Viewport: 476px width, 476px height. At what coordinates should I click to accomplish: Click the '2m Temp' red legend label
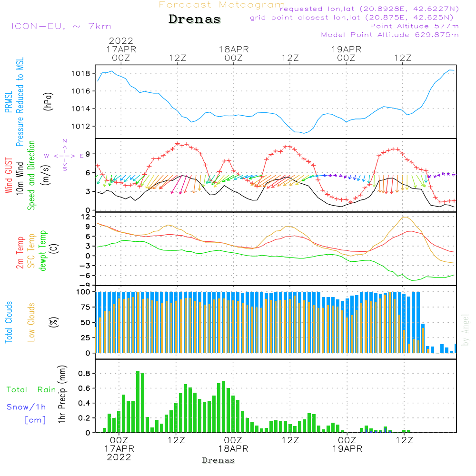20,253
